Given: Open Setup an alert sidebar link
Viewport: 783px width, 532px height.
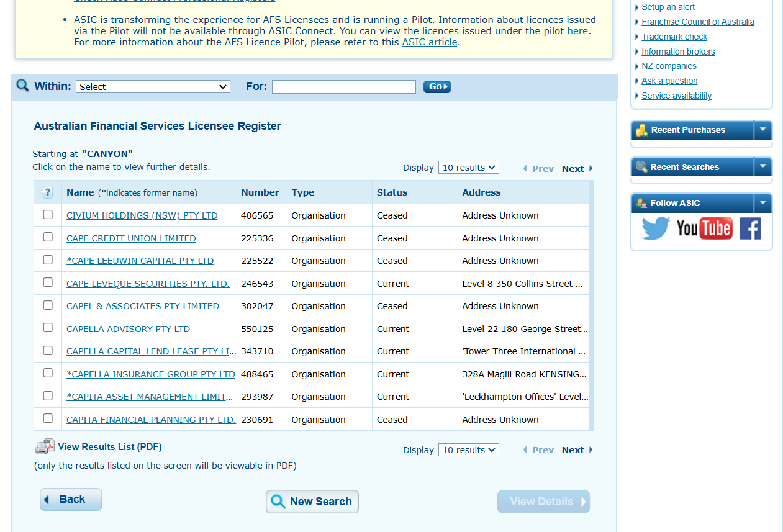Looking at the screenshot, I should click(668, 7).
